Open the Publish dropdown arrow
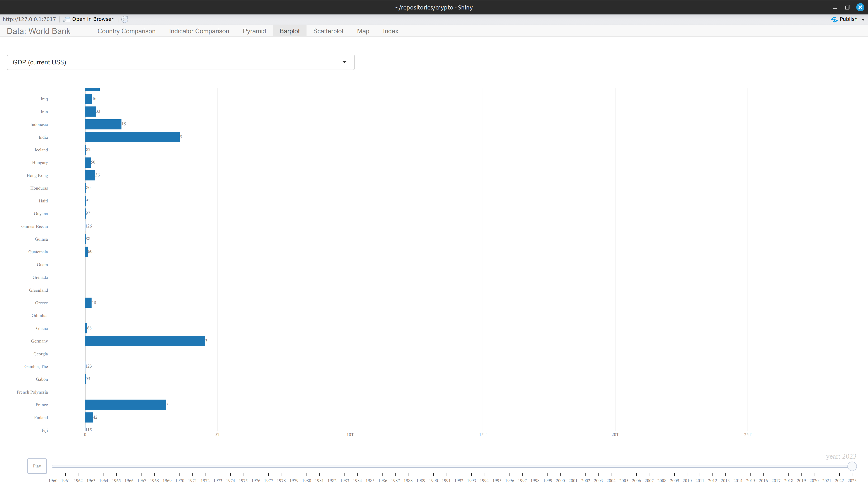 [863, 19]
